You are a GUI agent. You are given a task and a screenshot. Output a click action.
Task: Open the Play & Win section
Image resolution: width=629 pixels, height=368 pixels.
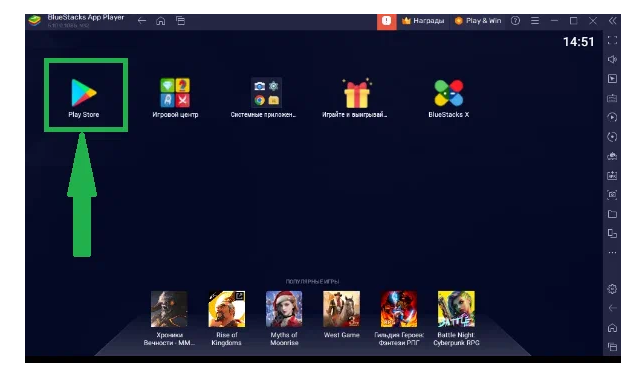[x=478, y=21]
